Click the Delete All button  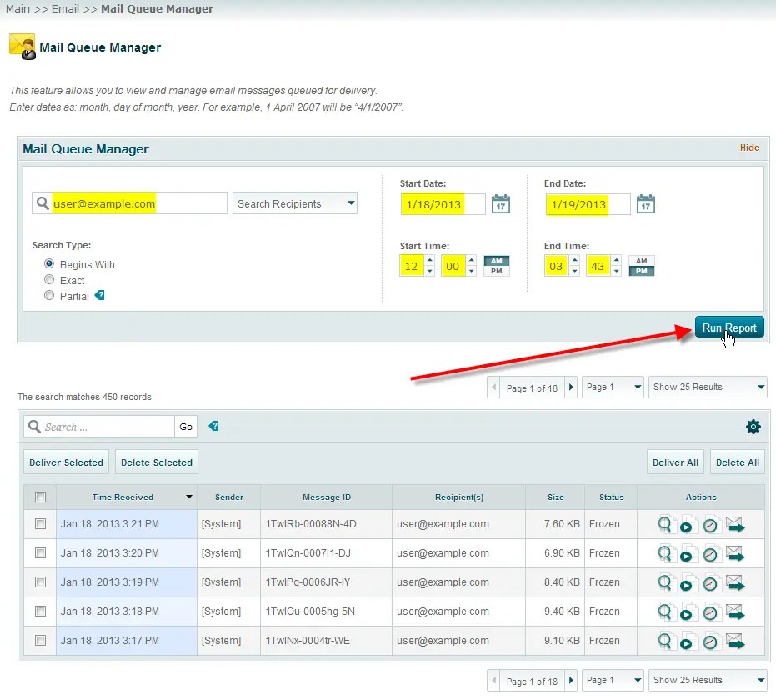737,462
